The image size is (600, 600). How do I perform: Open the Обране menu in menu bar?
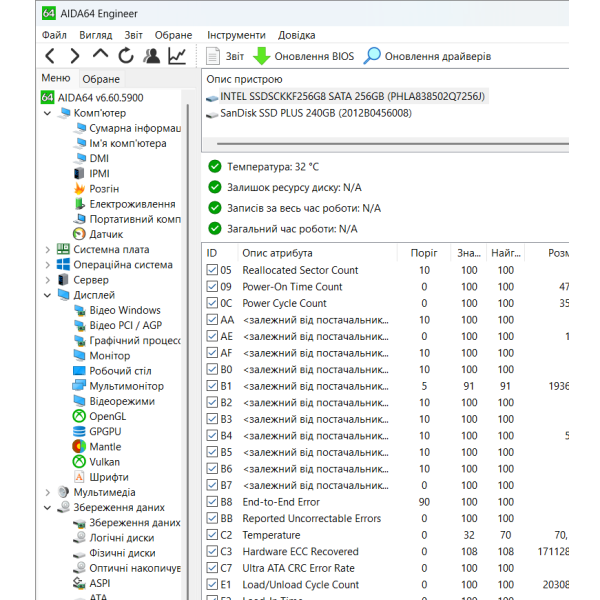click(x=173, y=35)
